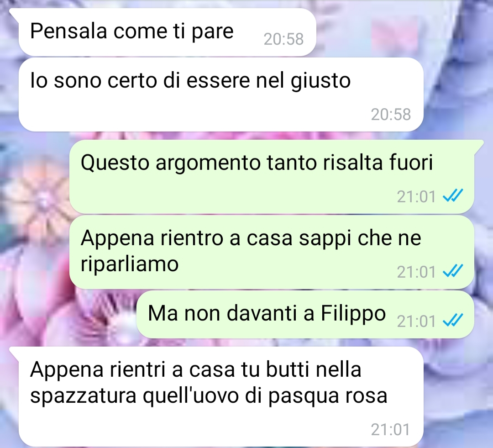
Task: Select 'Io sono certo di essere nel giusto' bubble
Action: click(221, 95)
